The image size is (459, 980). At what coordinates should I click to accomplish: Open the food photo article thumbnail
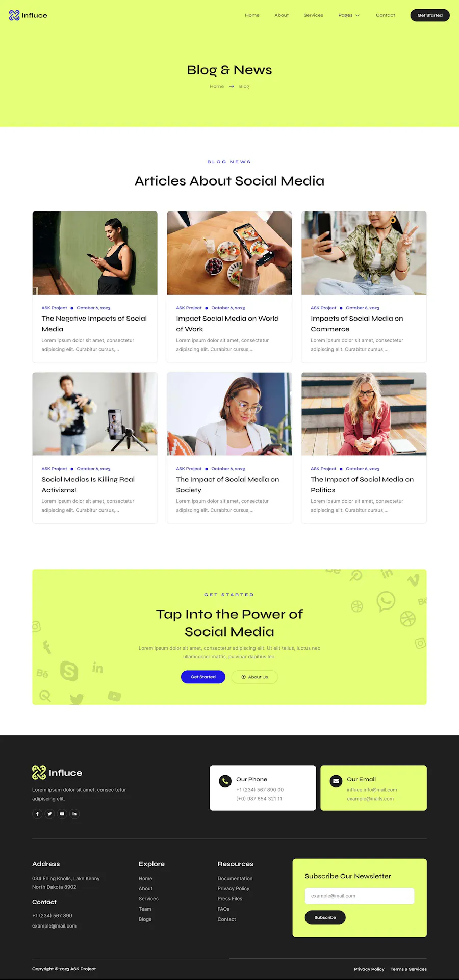pyautogui.click(x=229, y=253)
